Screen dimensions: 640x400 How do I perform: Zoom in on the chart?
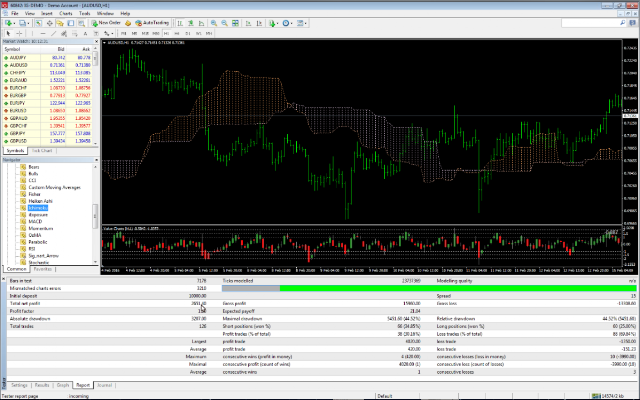pyautogui.click(x=214, y=23)
